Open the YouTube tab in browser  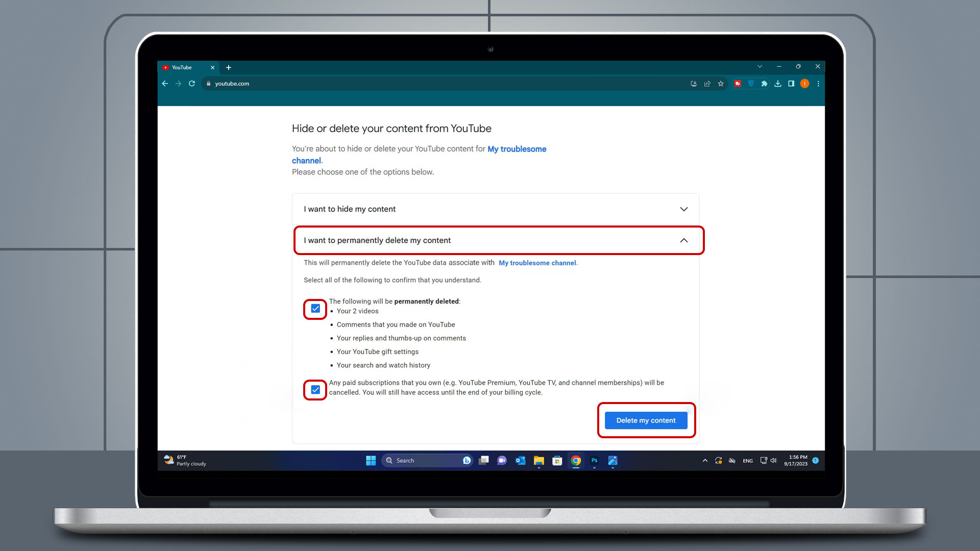(x=188, y=67)
